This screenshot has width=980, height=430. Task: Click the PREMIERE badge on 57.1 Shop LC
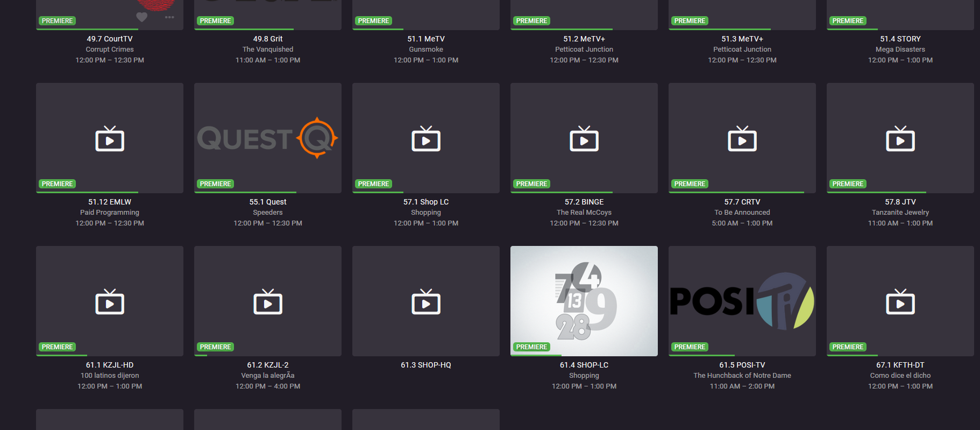click(373, 184)
